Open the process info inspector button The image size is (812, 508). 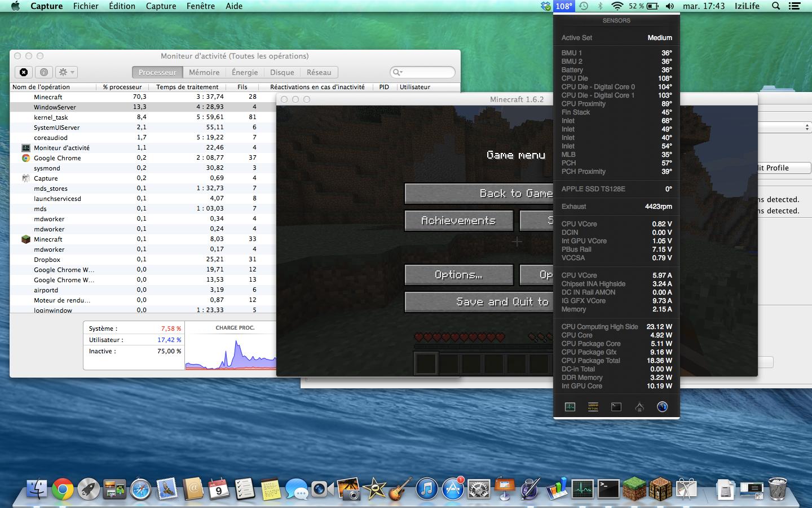[x=44, y=72]
